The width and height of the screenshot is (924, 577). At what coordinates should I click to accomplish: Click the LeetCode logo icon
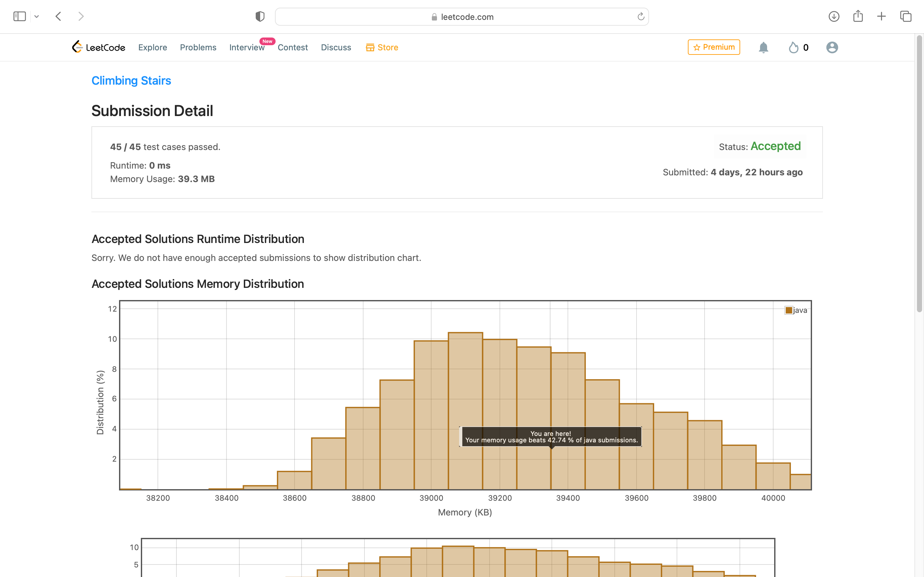(78, 47)
